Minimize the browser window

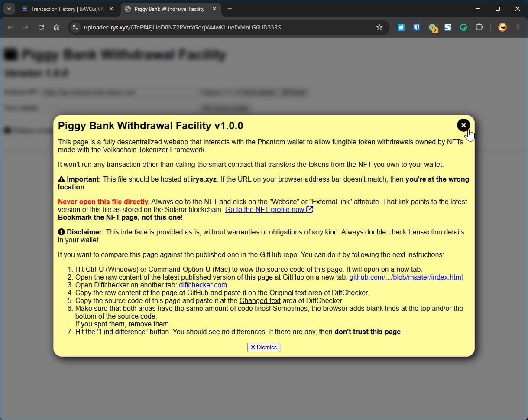(478, 9)
